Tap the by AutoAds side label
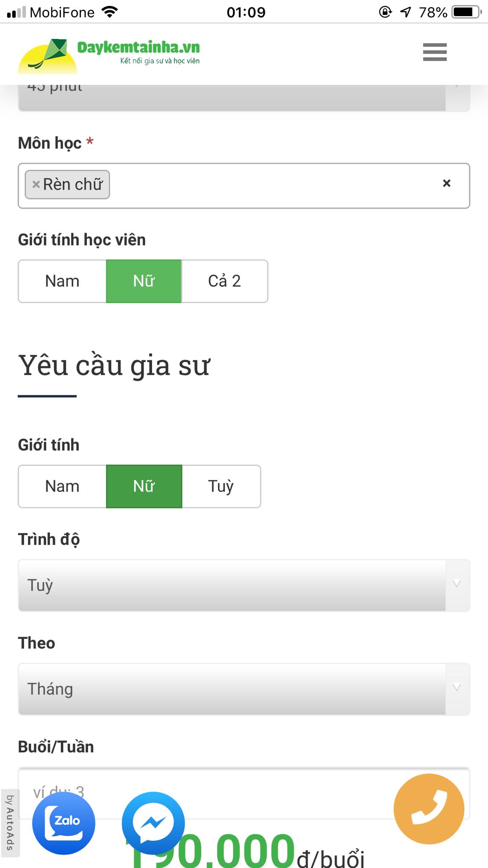Image resolution: width=488 pixels, height=868 pixels. point(10,823)
